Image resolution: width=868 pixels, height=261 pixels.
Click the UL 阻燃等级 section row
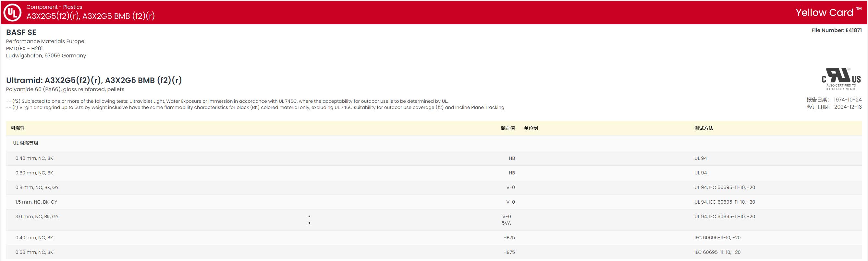pos(434,143)
